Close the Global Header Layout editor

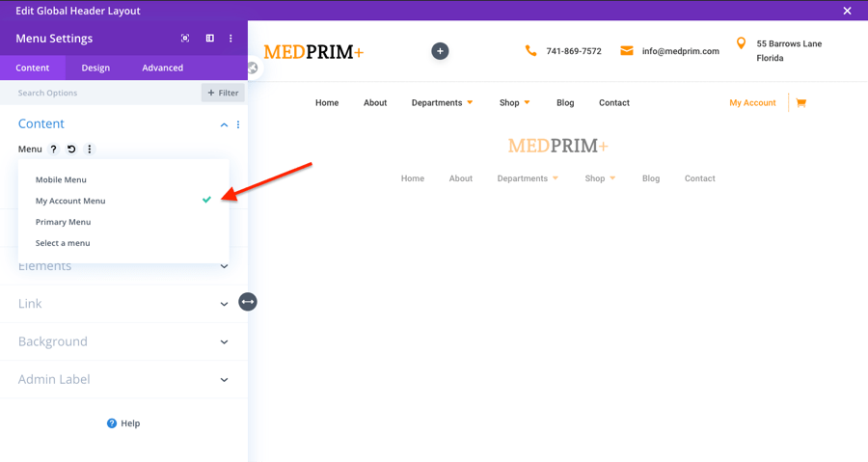coord(847,11)
